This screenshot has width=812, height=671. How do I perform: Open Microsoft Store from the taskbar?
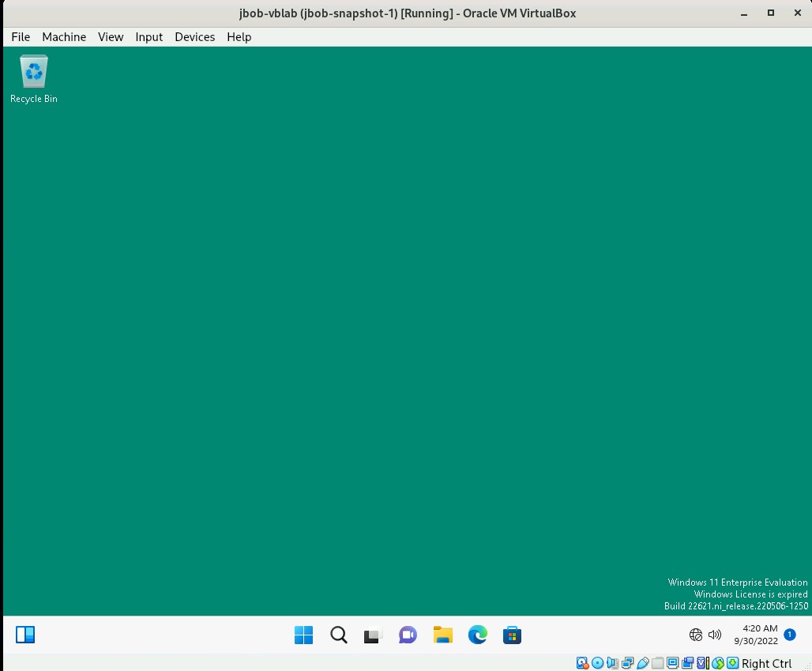point(512,635)
